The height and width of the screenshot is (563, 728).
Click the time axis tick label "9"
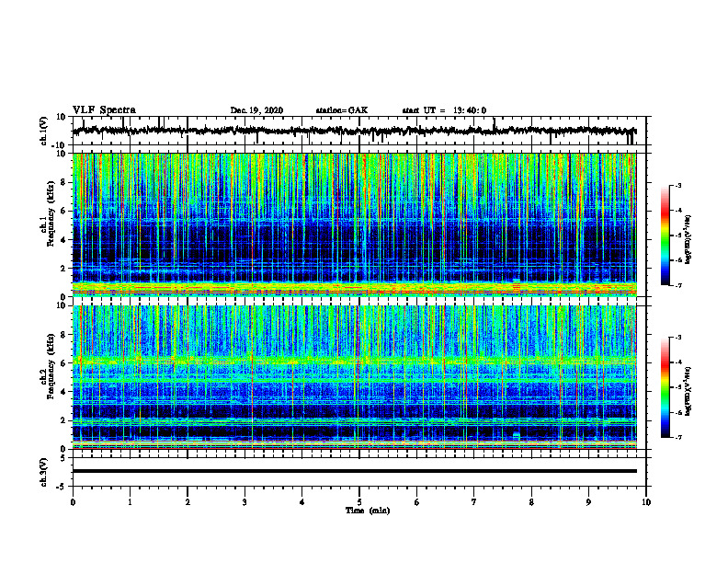588,502
